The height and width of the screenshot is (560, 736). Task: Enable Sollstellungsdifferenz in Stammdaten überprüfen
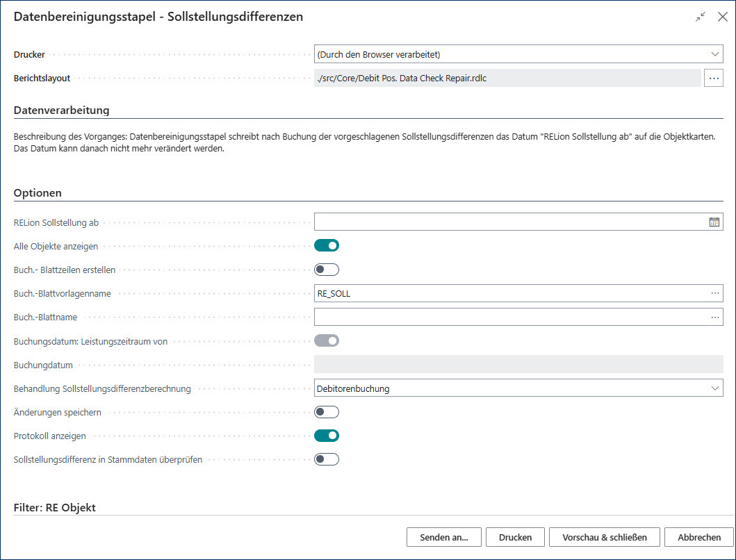[x=327, y=459]
